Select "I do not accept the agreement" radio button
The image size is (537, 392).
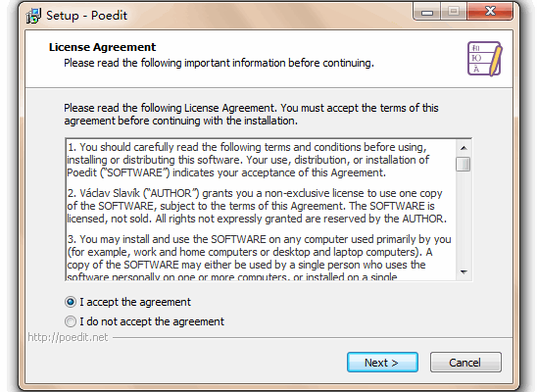tap(71, 321)
